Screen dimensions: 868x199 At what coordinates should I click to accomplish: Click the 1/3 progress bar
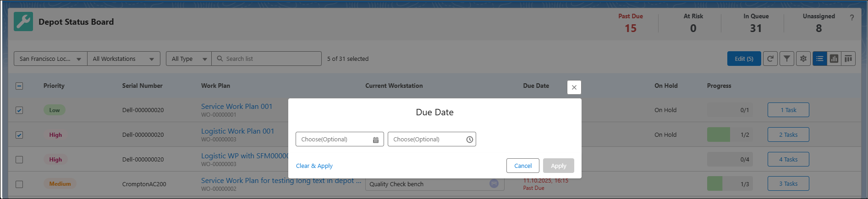pos(730,184)
